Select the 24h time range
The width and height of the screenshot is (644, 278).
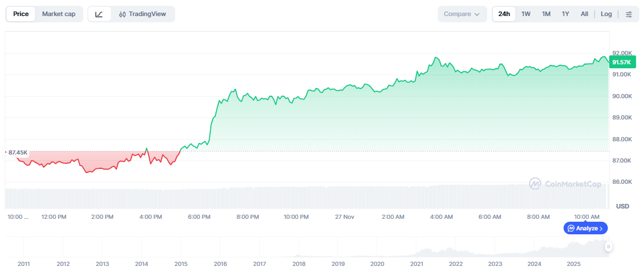click(504, 14)
